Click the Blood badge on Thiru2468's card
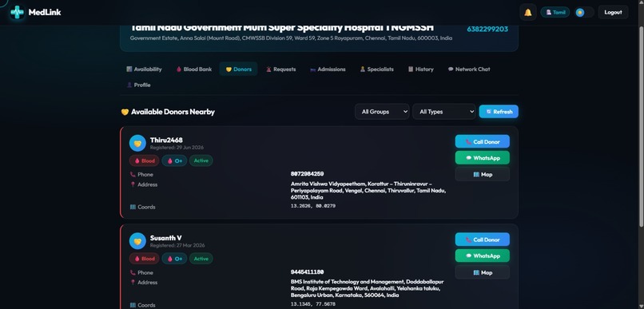 [x=144, y=160]
